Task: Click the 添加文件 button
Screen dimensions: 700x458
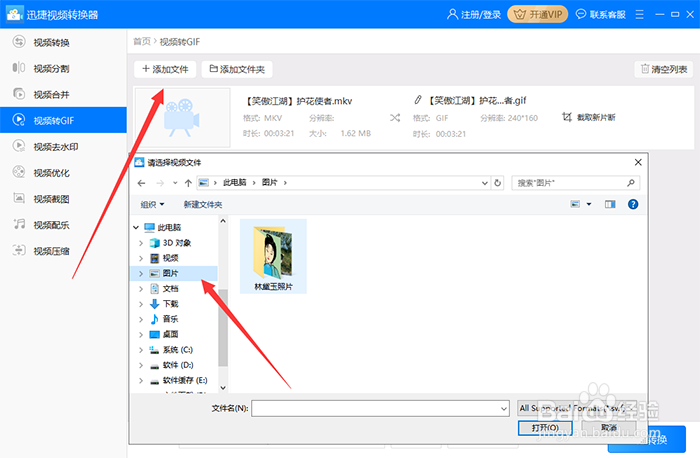Action: pyautogui.click(x=165, y=69)
